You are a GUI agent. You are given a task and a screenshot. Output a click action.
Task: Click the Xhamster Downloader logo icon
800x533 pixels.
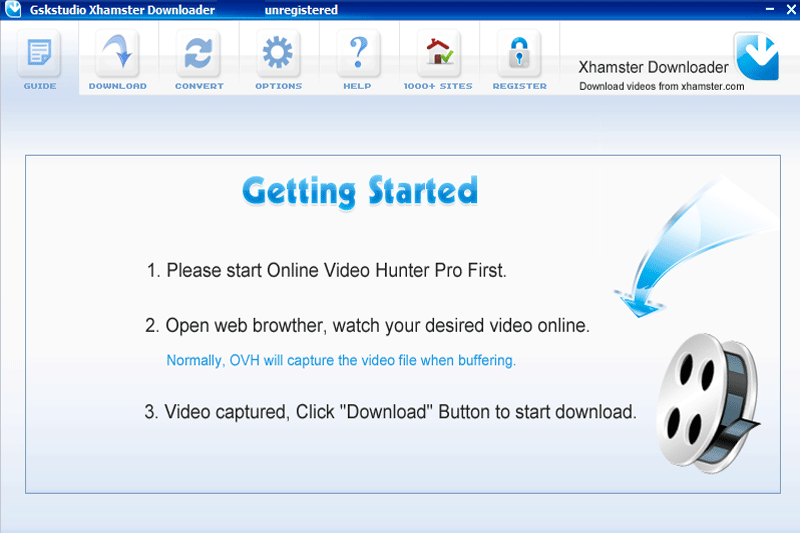click(757, 56)
